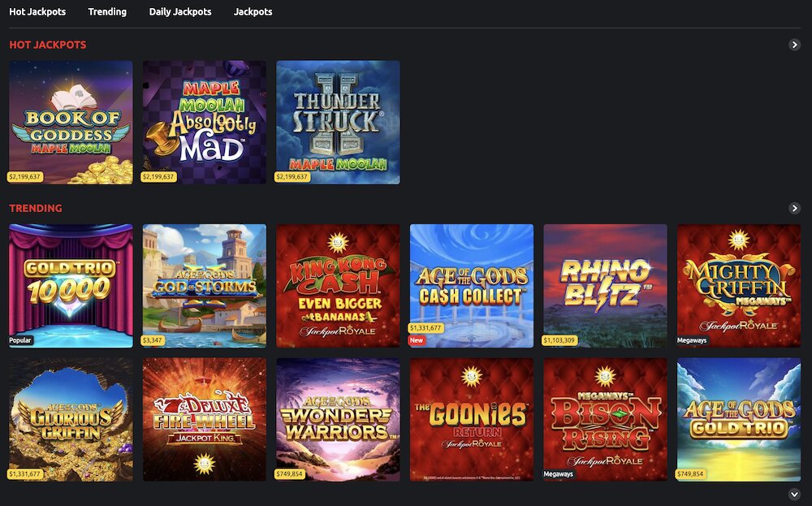812x506 pixels.
Task: Open Mighty Griffin Megaways game
Action: 739,285
